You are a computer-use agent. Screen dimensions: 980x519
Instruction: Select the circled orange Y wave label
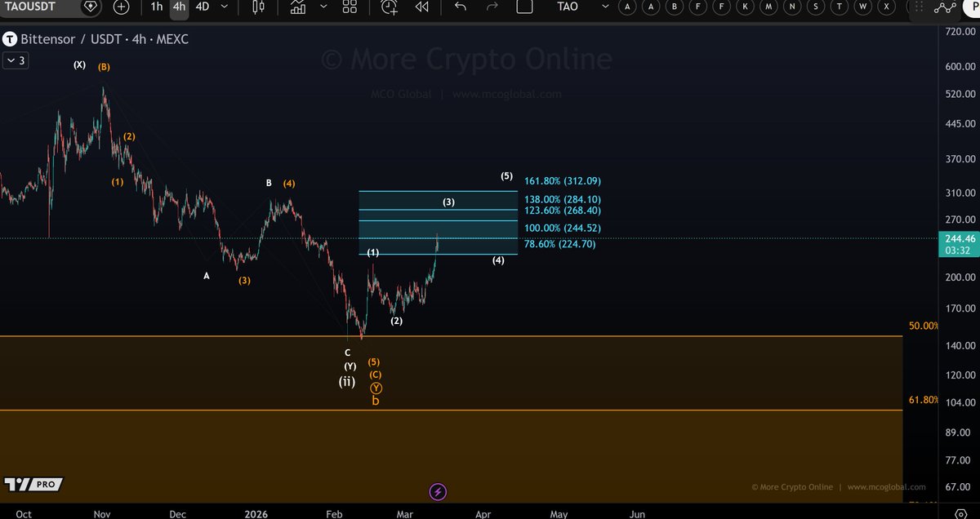coord(376,388)
